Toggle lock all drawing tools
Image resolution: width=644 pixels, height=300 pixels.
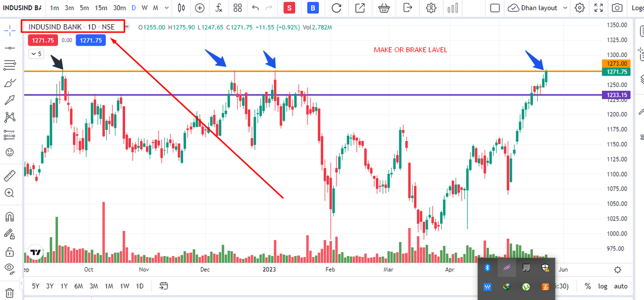pos(9,251)
